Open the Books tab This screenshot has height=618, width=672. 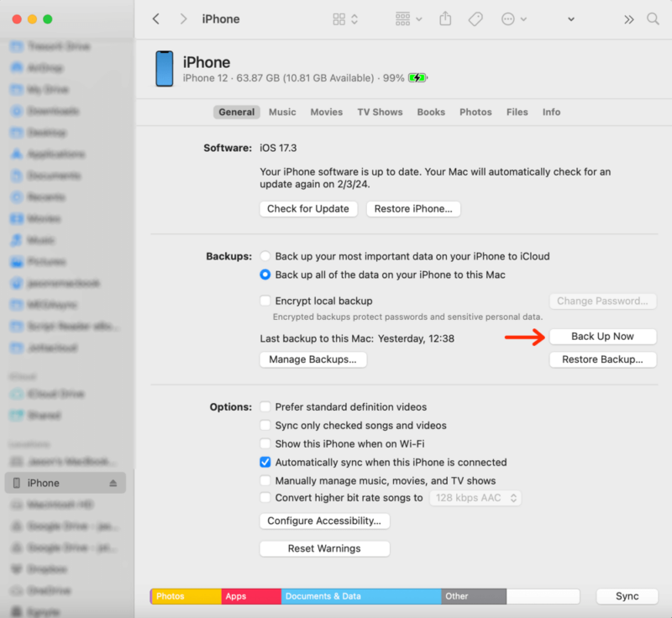[431, 113]
